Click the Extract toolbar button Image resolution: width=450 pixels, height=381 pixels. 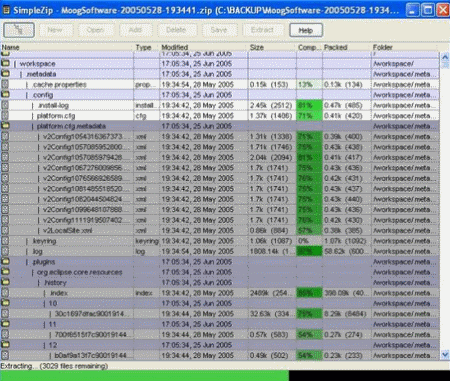tap(262, 30)
